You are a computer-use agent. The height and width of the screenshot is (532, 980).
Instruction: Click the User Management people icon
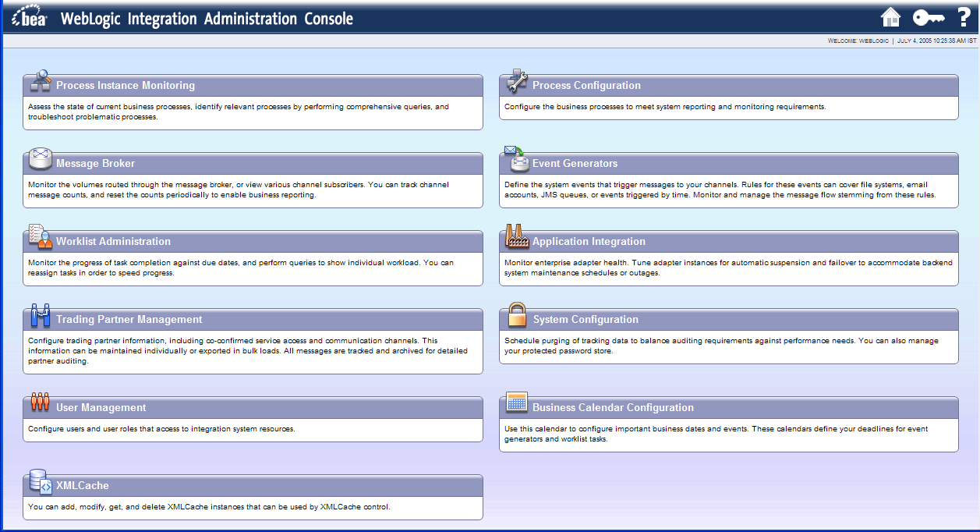tap(41, 403)
